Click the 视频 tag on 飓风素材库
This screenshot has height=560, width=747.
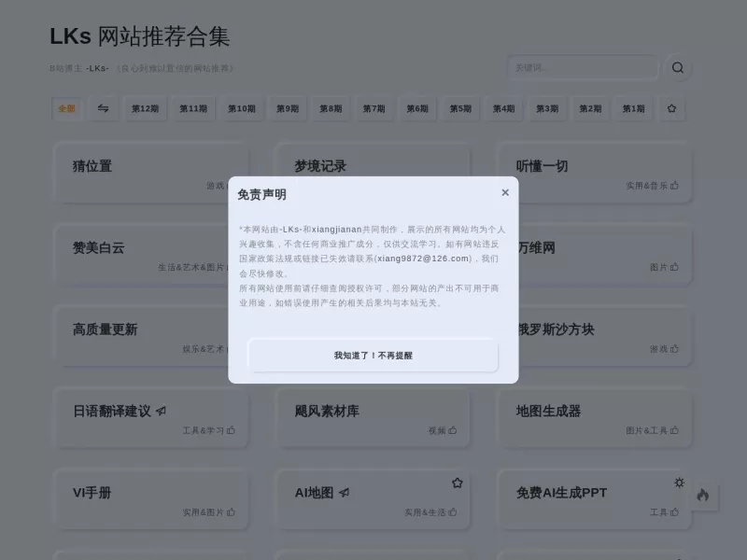(x=437, y=430)
